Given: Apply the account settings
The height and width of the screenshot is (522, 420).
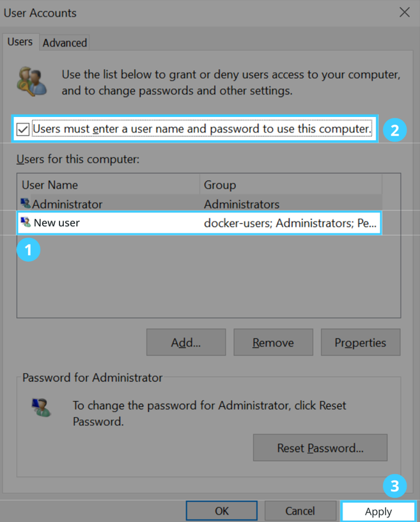Looking at the screenshot, I should [x=378, y=511].
